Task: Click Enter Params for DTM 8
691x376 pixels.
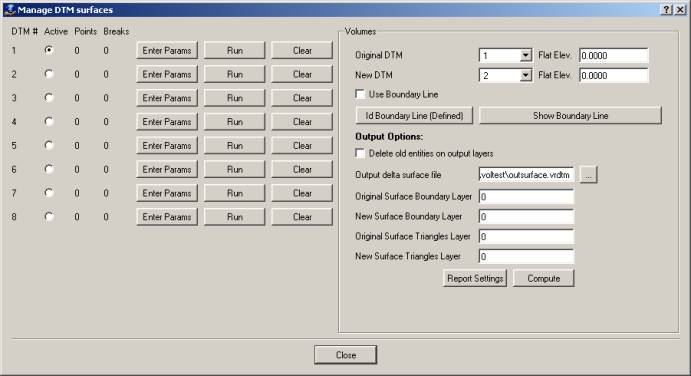Action: [167, 217]
